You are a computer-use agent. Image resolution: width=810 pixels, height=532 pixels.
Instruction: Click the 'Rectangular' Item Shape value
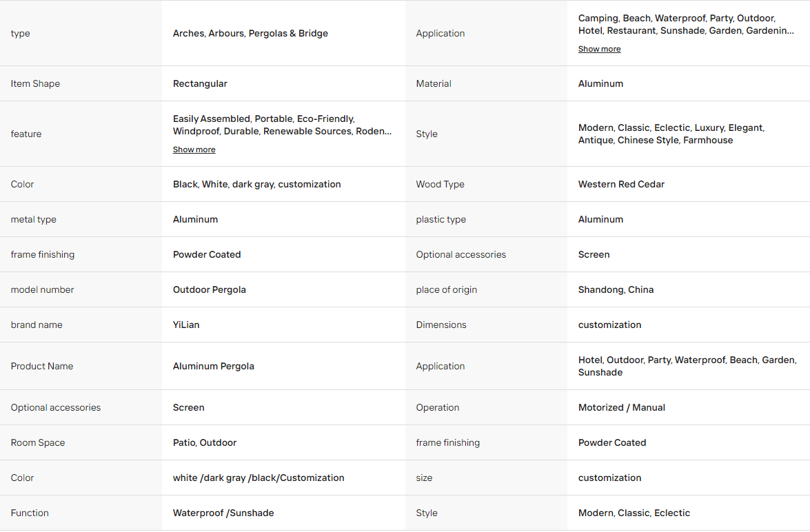click(x=200, y=83)
